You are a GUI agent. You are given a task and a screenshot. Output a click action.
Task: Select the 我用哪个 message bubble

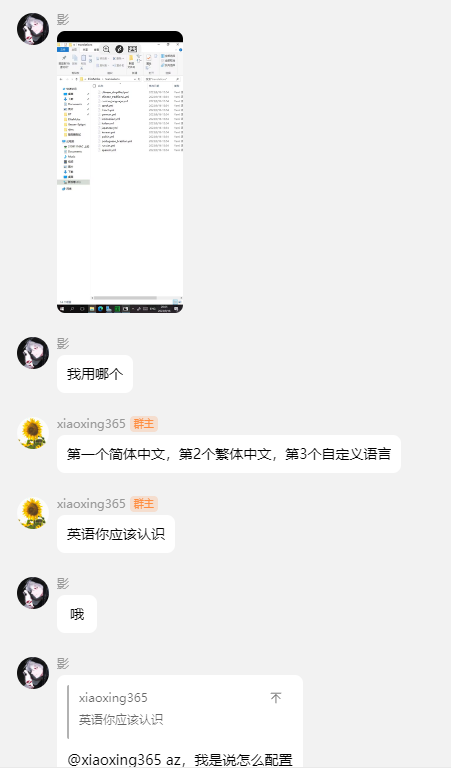(95, 374)
